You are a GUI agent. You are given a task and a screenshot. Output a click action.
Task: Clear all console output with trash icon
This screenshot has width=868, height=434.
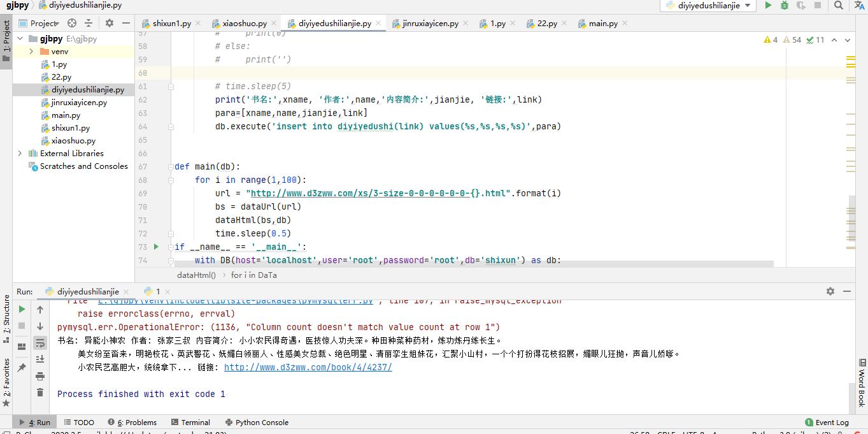40,393
